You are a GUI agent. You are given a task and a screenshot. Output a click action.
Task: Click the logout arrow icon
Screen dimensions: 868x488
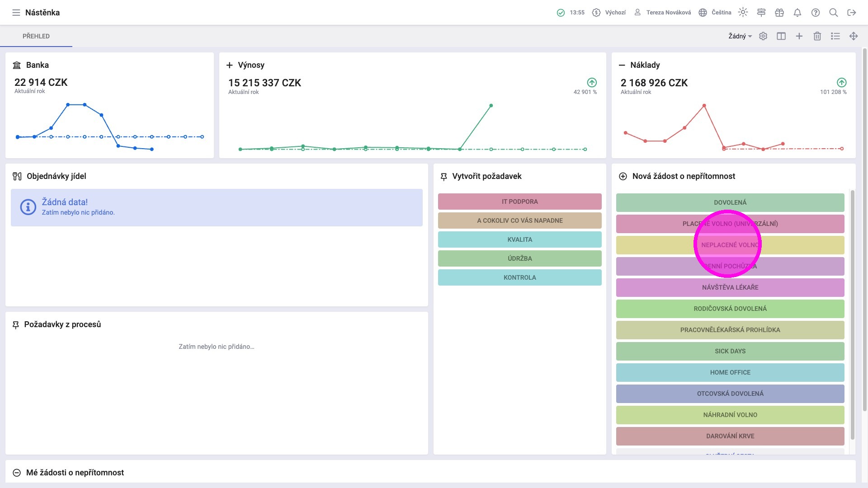(x=852, y=13)
